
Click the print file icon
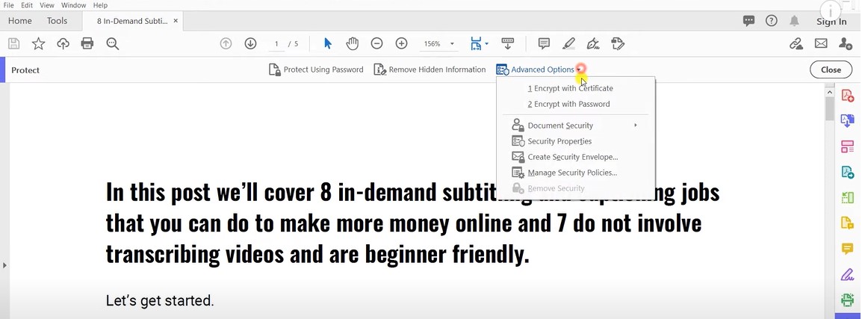tap(87, 44)
